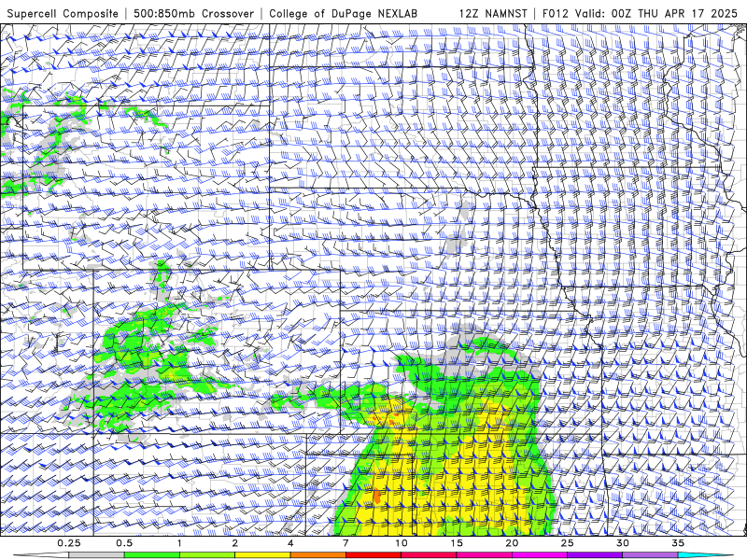
Task: Select the lime green 1–2 color bar segment
Action: click(x=207, y=555)
